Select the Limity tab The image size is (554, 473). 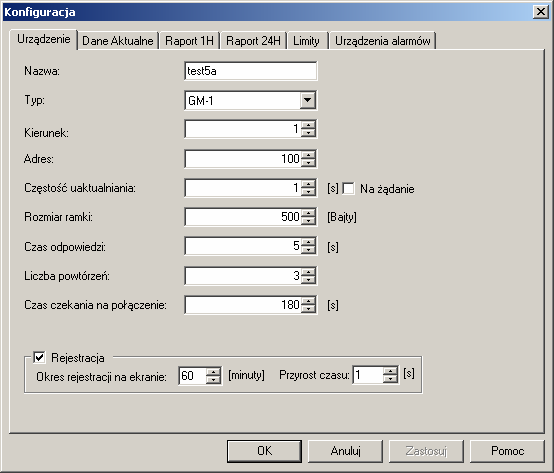[x=306, y=41]
